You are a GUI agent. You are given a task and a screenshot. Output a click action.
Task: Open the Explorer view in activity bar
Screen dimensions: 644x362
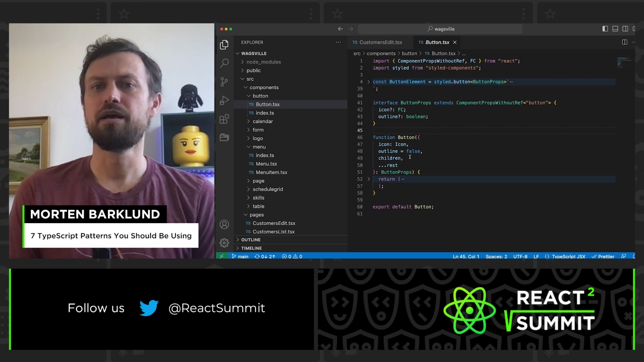click(224, 45)
